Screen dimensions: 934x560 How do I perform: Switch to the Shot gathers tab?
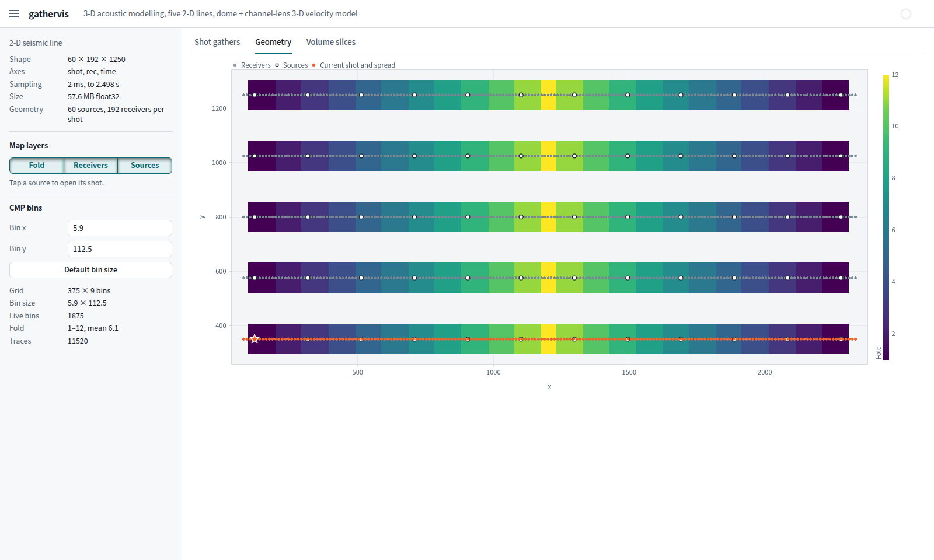217,42
